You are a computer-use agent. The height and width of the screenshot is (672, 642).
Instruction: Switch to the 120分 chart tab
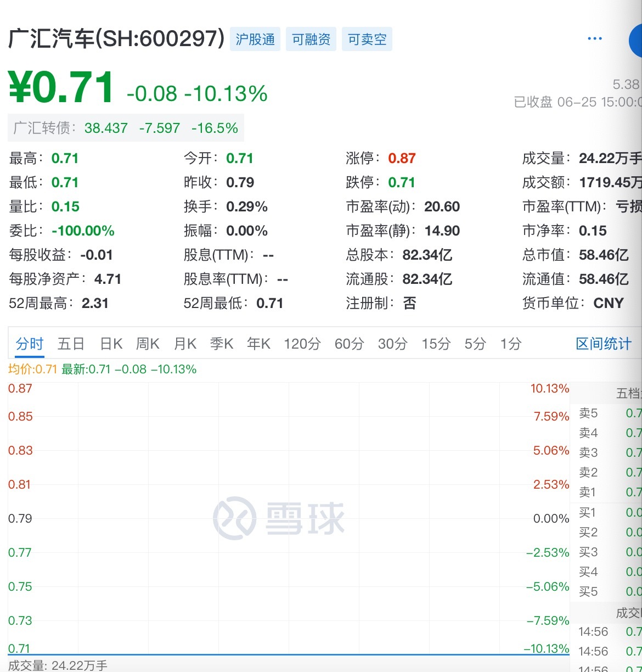coord(302,344)
